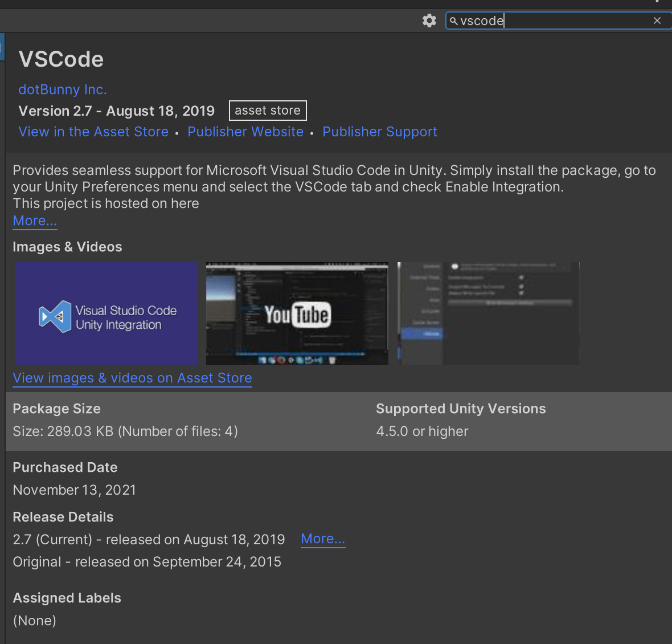Click the search magnifier icon
The height and width of the screenshot is (644, 672).
453,21
